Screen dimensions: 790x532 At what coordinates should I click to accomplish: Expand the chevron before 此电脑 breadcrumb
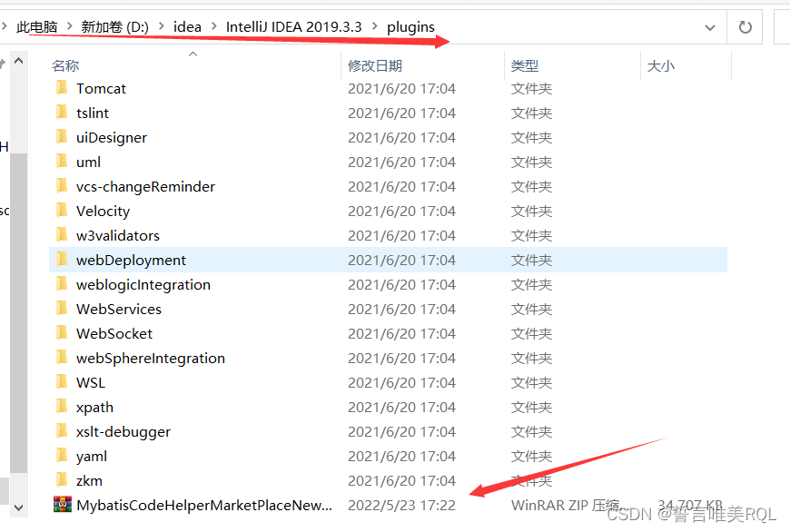pyautogui.click(x=5, y=26)
